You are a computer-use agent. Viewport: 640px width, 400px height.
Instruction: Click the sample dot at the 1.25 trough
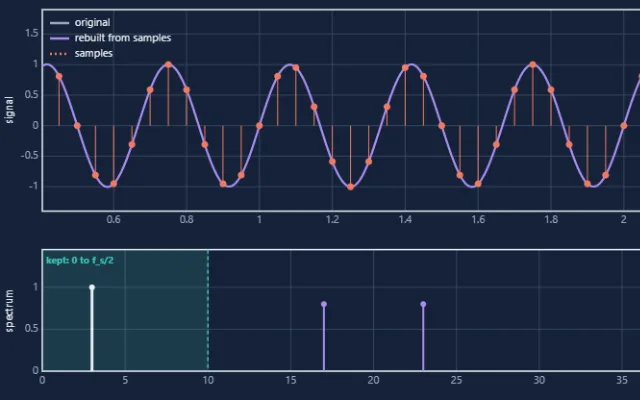350,187
